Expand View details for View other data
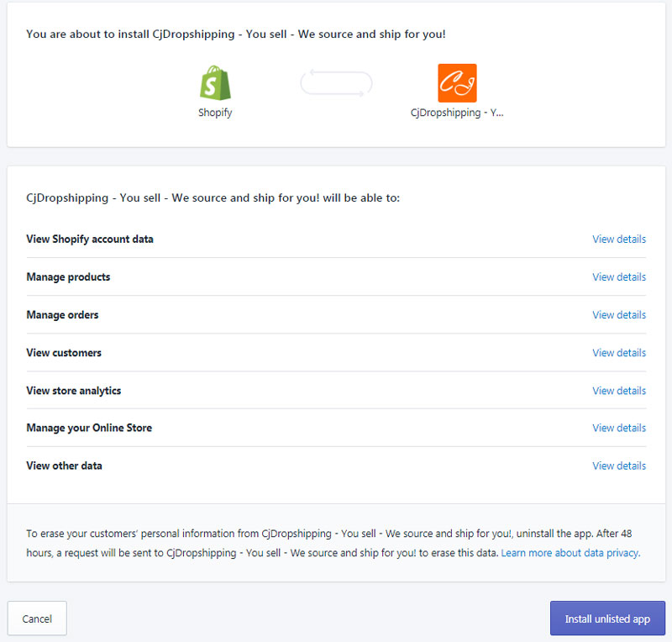Viewport: 672px width, 642px height. [x=619, y=466]
